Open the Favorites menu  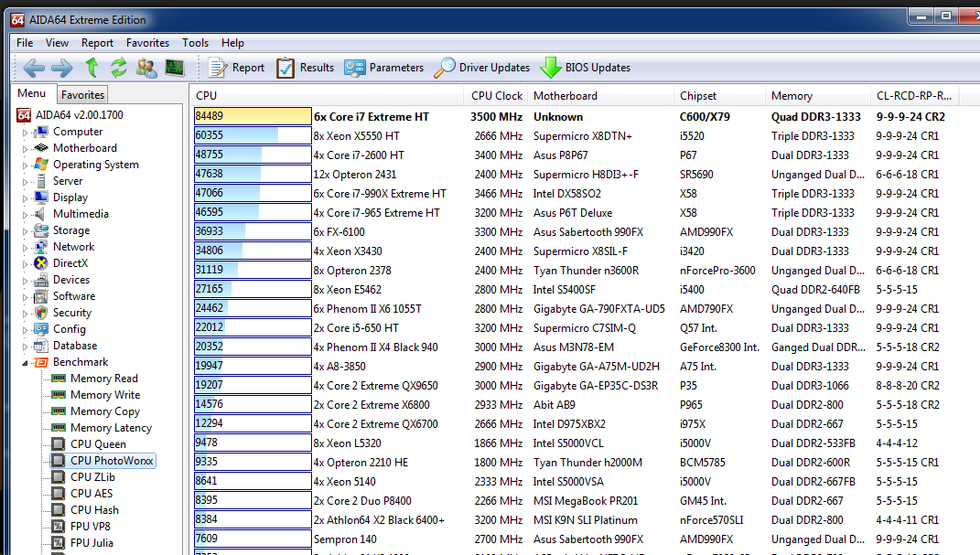[x=147, y=42]
